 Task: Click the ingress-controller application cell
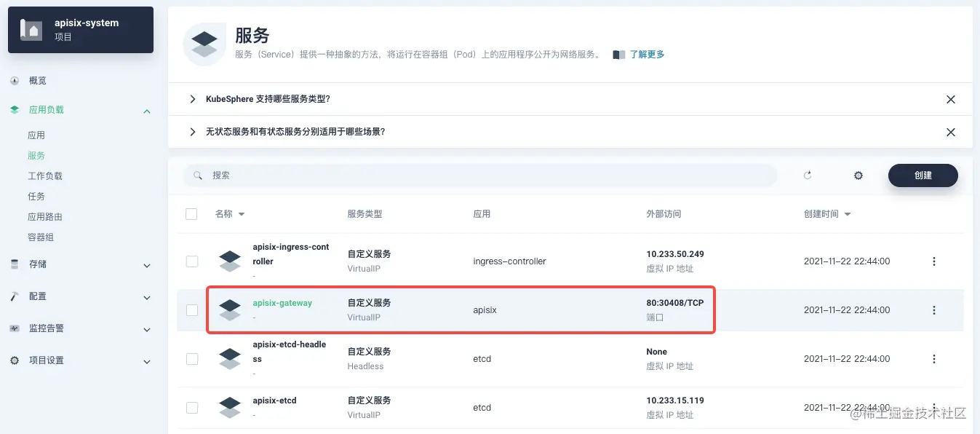click(509, 261)
